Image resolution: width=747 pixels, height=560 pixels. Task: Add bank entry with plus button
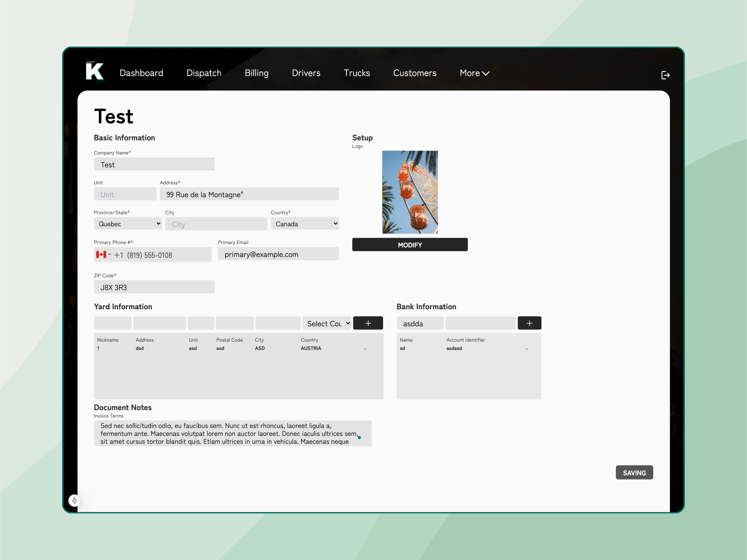pos(529,323)
